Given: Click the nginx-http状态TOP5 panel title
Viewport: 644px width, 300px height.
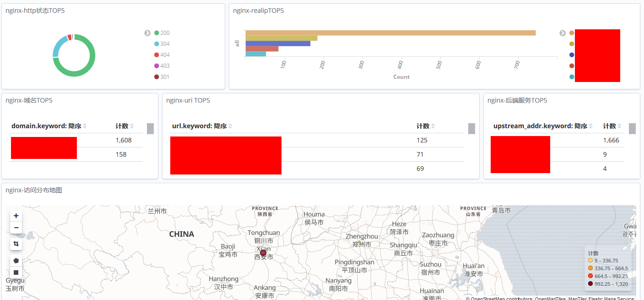Looking at the screenshot, I should (x=35, y=11).
